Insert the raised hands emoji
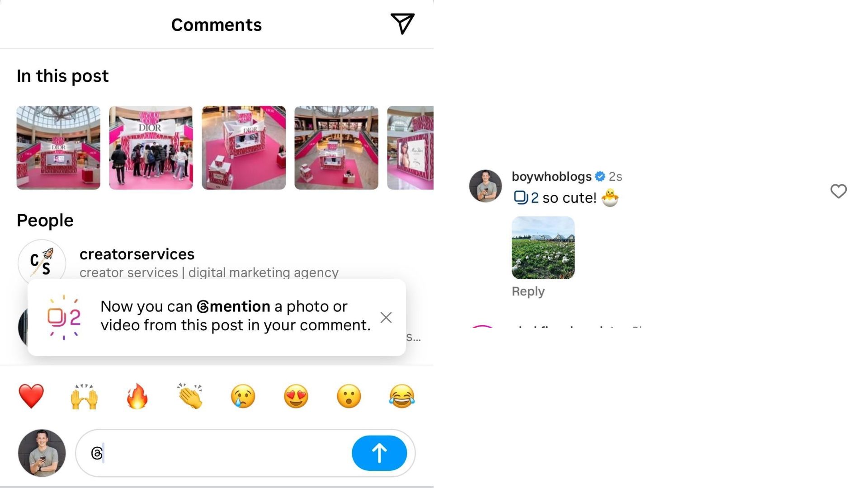 [x=84, y=396]
